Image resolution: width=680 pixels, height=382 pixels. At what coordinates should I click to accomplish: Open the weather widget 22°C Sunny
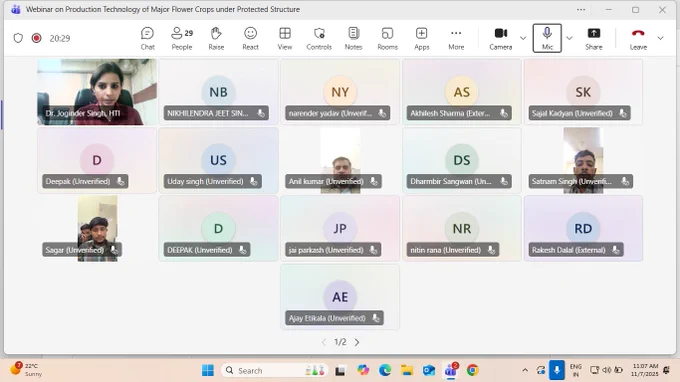coord(26,369)
